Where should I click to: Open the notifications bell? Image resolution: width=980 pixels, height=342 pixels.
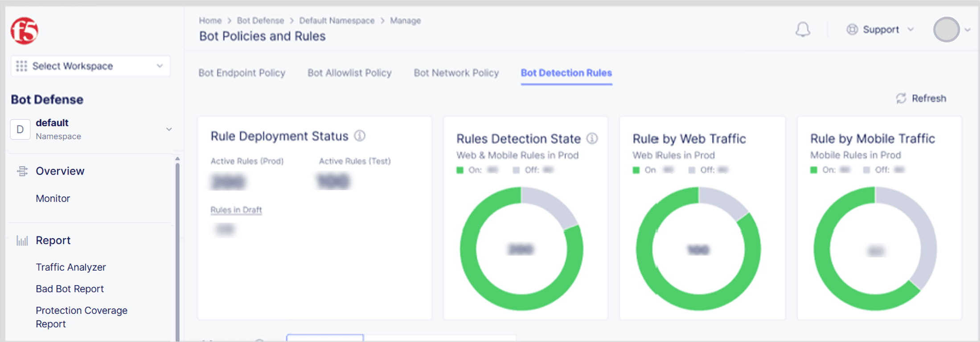coord(803,30)
